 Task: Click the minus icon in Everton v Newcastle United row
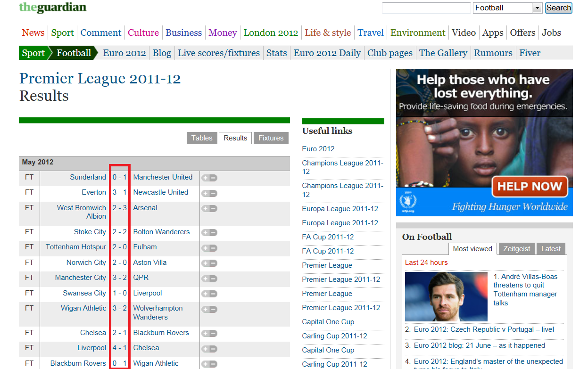point(214,193)
